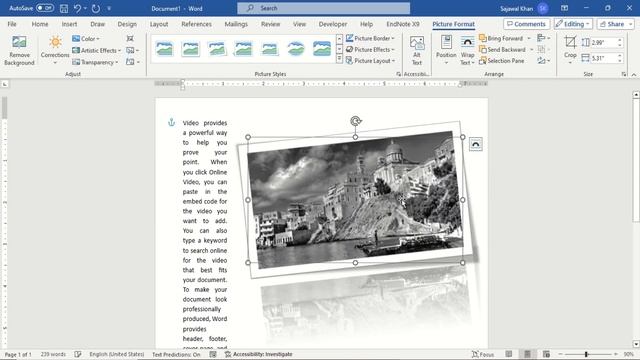
Task: Open the Color dropdown
Action: [x=86, y=39]
